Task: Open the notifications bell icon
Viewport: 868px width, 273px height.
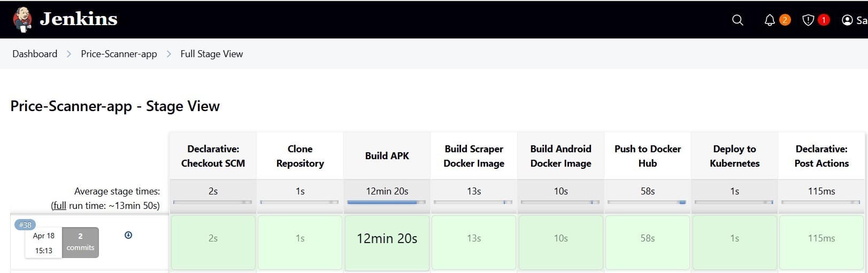Action: pos(770,20)
